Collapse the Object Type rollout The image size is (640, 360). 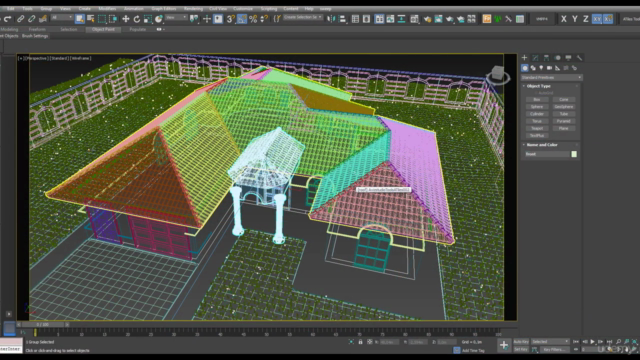538,86
